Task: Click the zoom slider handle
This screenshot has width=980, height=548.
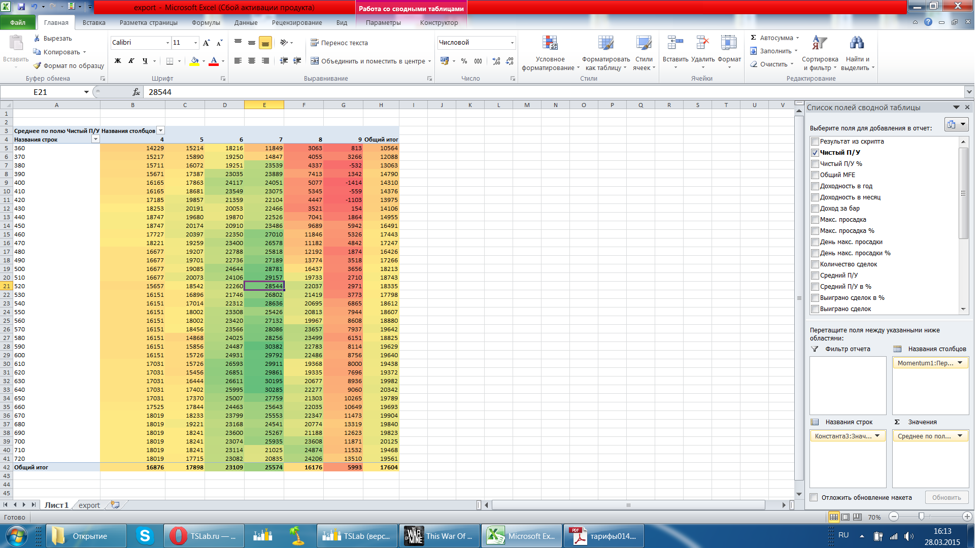Action: click(x=921, y=517)
